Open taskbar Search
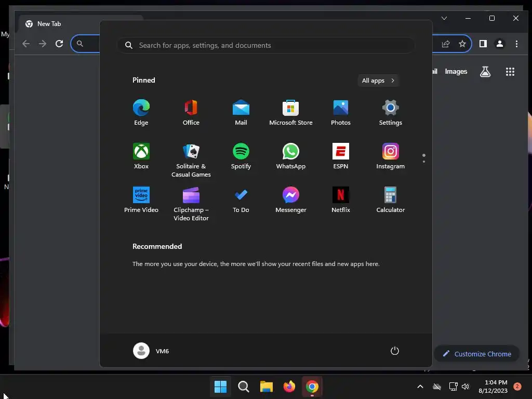This screenshot has height=399, width=532. [244, 387]
